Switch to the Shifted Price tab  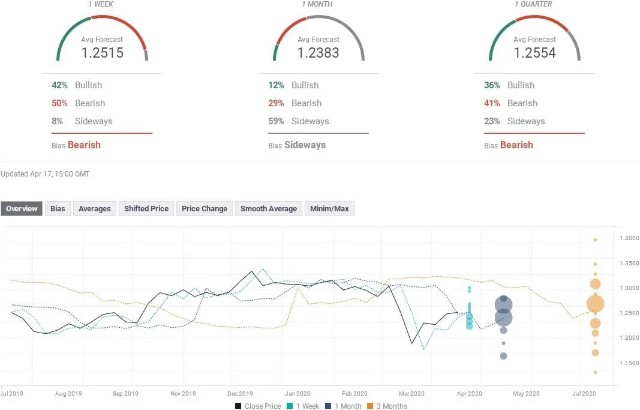click(x=145, y=209)
